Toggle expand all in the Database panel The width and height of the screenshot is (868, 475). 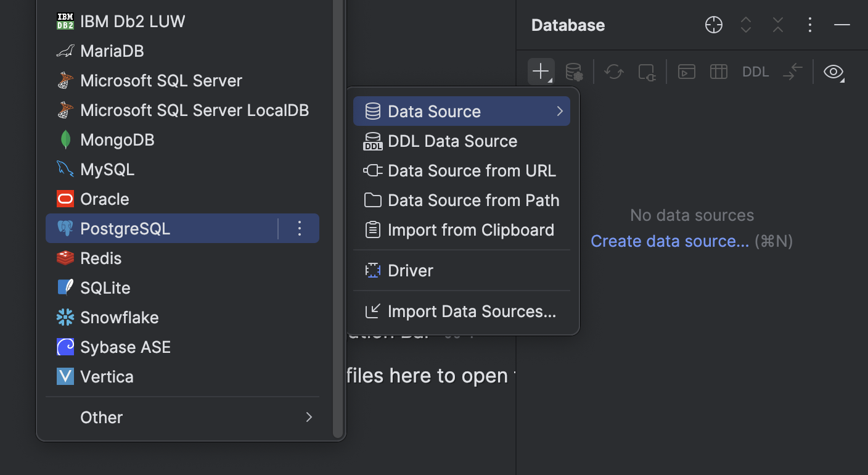tap(745, 25)
